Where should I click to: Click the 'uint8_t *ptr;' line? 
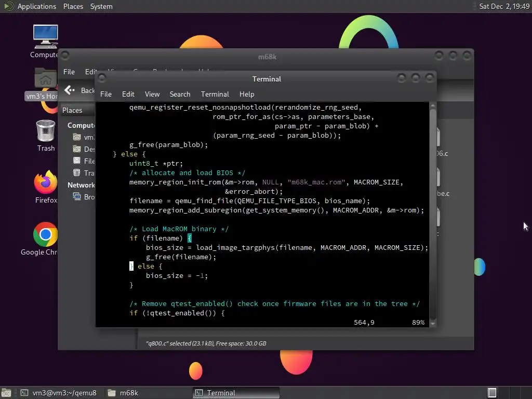tap(156, 164)
